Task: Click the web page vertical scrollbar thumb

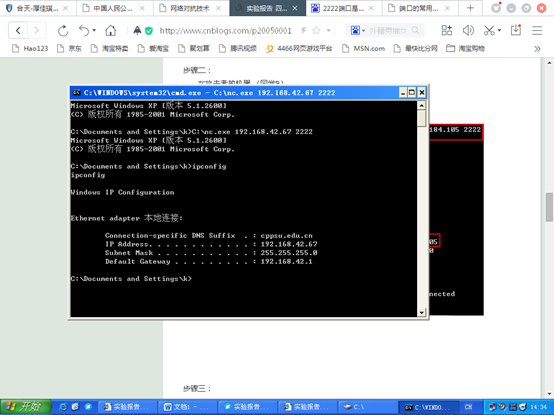Action: pyautogui.click(x=549, y=207)
